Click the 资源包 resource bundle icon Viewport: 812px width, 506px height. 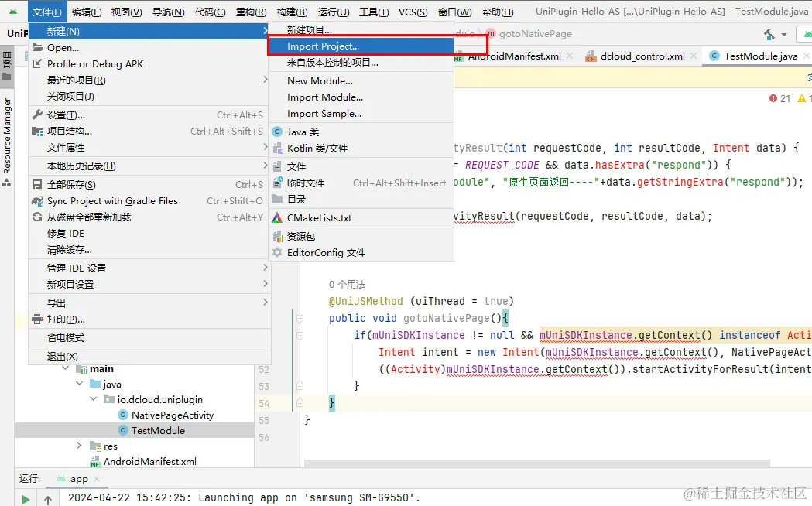pyautogui.click(x=278, y=237)
